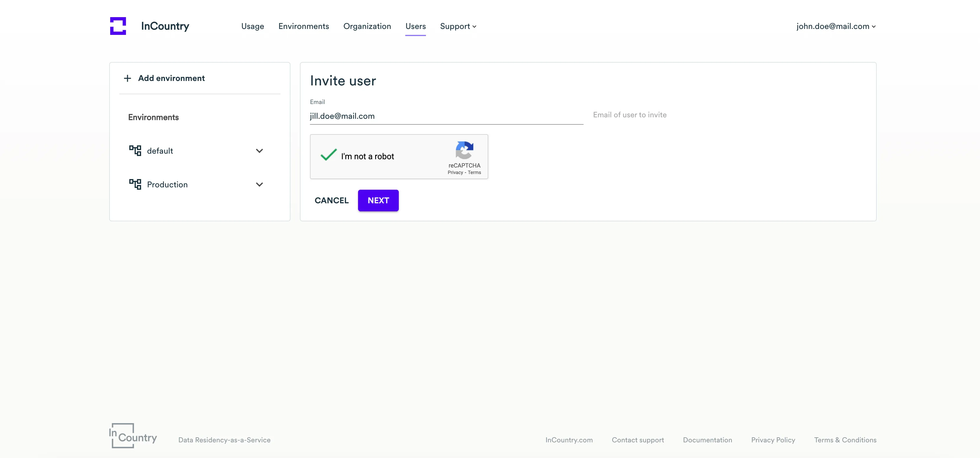This screenshot has width=980, height=458.
Task: Expand the default environment chevron
Action: tap(259, 151)
